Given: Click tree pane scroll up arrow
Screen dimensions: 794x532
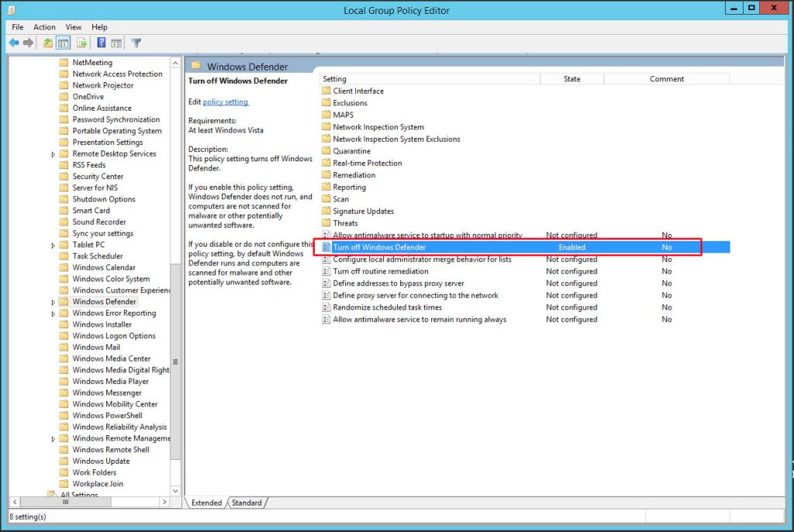Looking at the screenshot, I should pos(175,63).
